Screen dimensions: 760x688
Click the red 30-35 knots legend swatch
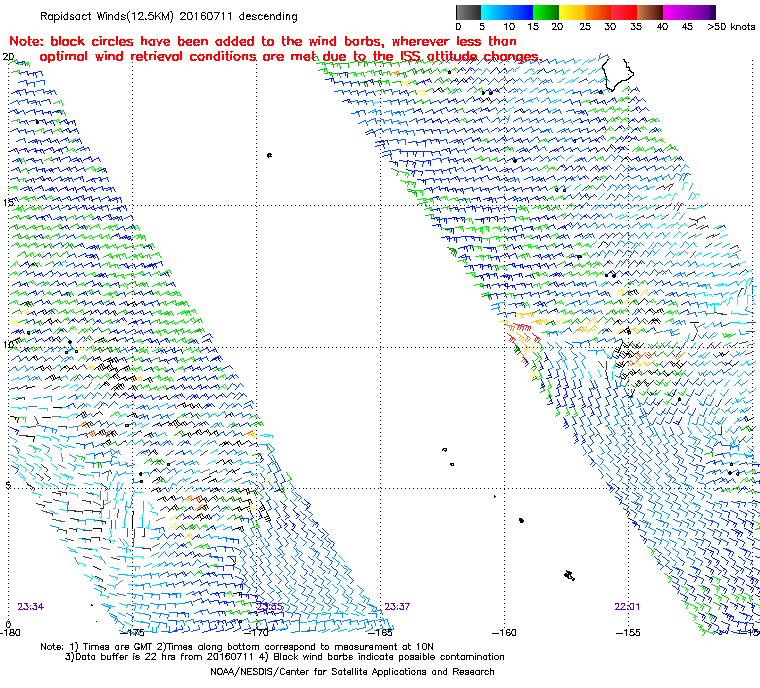[x=624, y=12]
